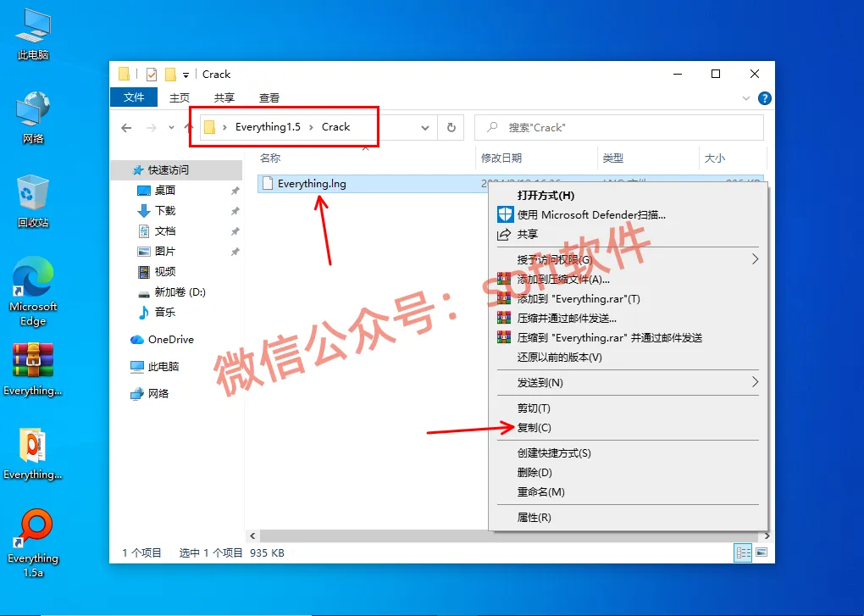Choose 使用 Microsoft Defender扫描 menu entry

pyautogui.click(x=629, y=215)
